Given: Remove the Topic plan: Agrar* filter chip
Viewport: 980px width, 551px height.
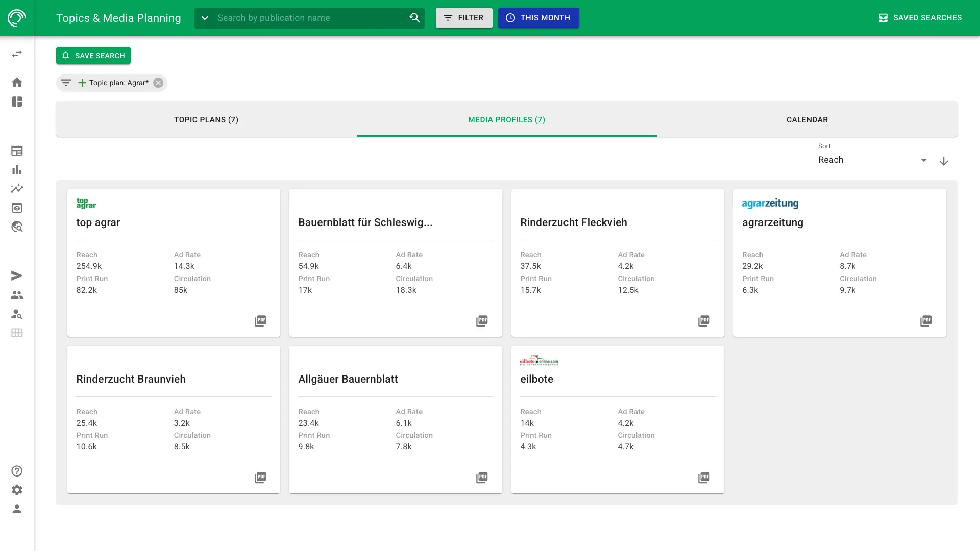Looking at the screenshot, I should click(158, 83).
